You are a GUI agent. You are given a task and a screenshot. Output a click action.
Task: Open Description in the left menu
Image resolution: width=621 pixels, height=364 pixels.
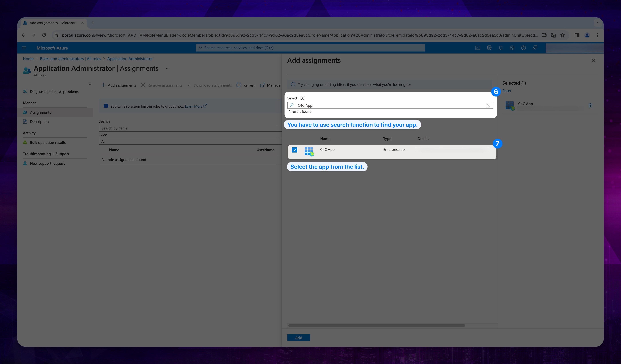39,122
